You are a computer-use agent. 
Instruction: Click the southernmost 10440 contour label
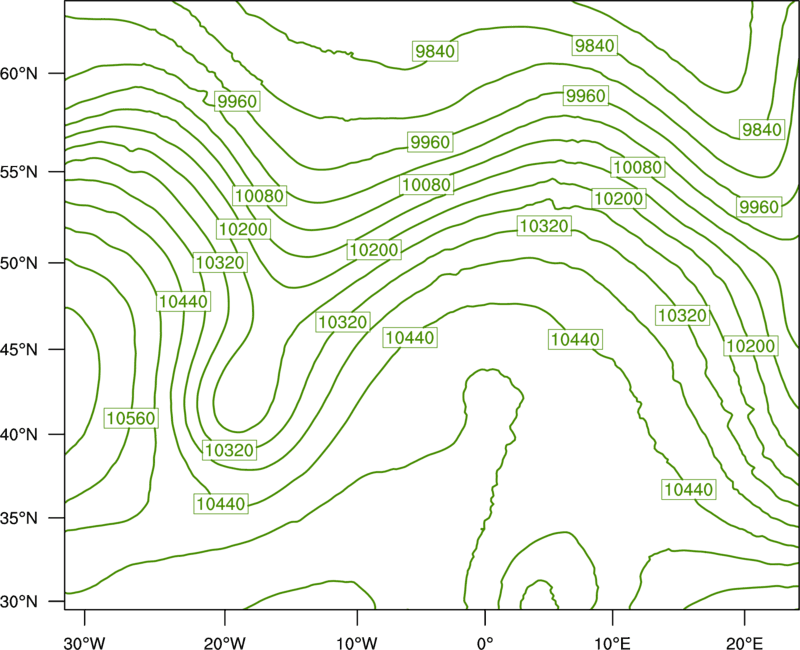pos(221,504)
